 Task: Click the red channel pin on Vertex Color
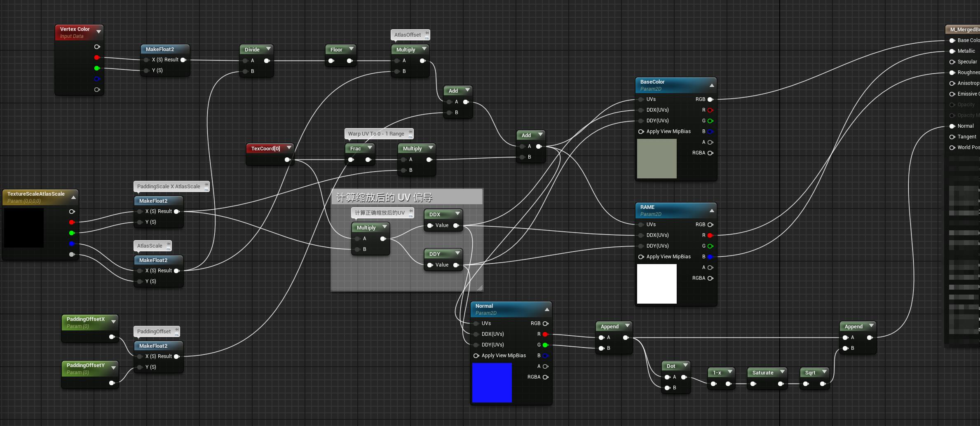click(x=97, y=58)
